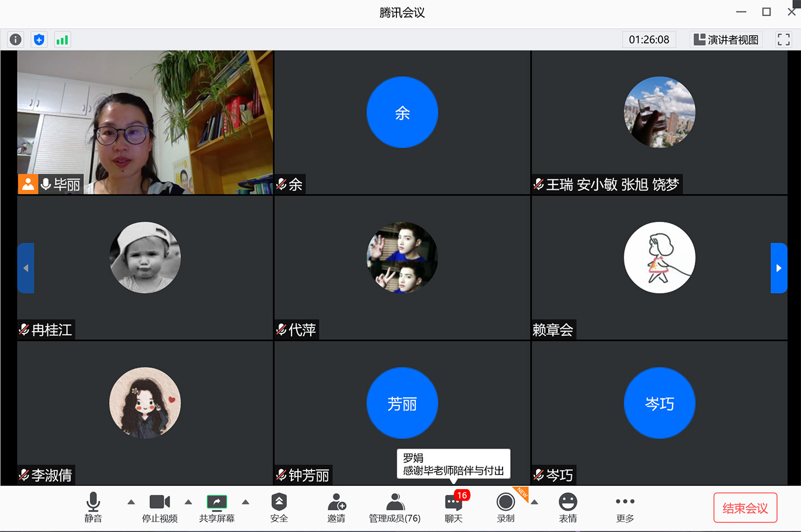Start recording with the 录制 button
The width and height of the screenshot is (801, 532).
coord(505,507)
